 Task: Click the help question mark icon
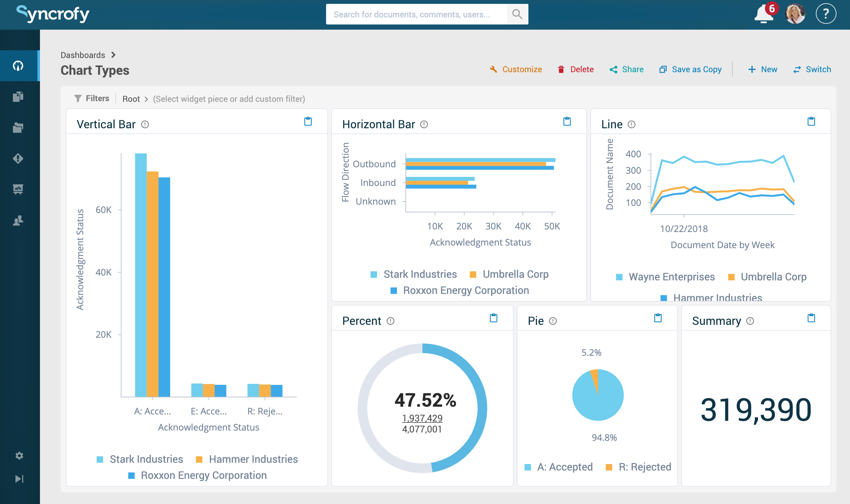pos(826,14)
